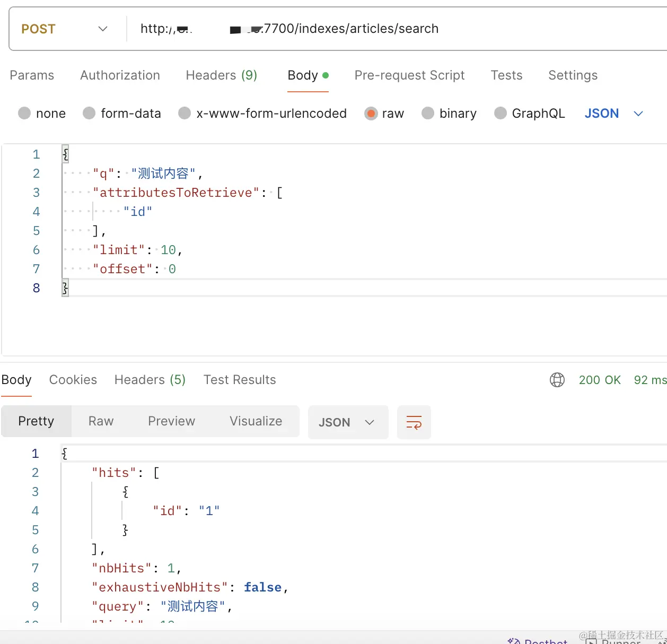Click the Visualize response button
Screen dimensions: 667x644
point(256,421)
